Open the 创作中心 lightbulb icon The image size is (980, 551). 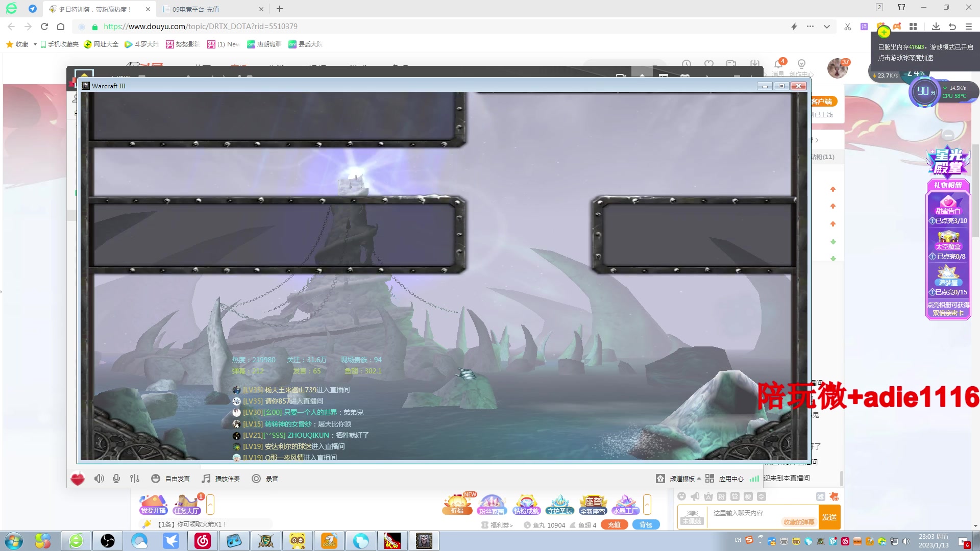tap(801, 64)
